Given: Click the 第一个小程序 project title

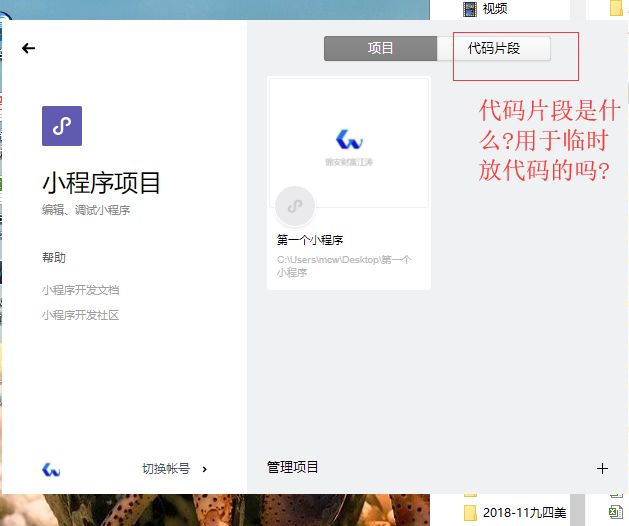Looking at the screenshot, I should tap(310, 240).
